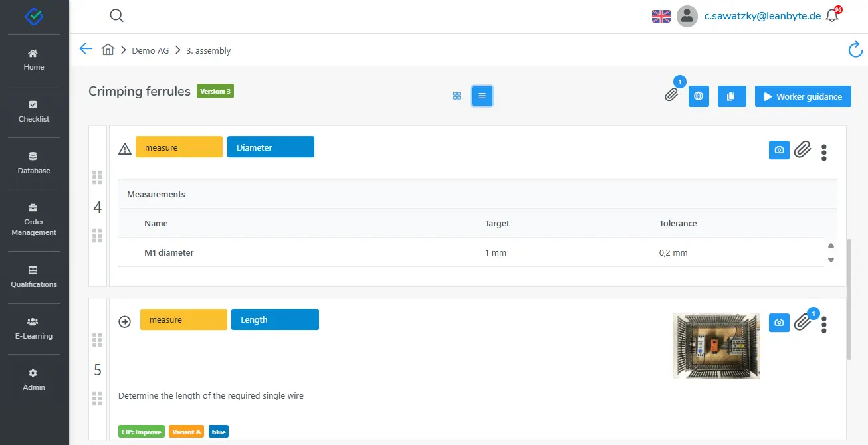The image size is (868, 445).
Task: Switch to grid view
Action: (x=457, y=96)
